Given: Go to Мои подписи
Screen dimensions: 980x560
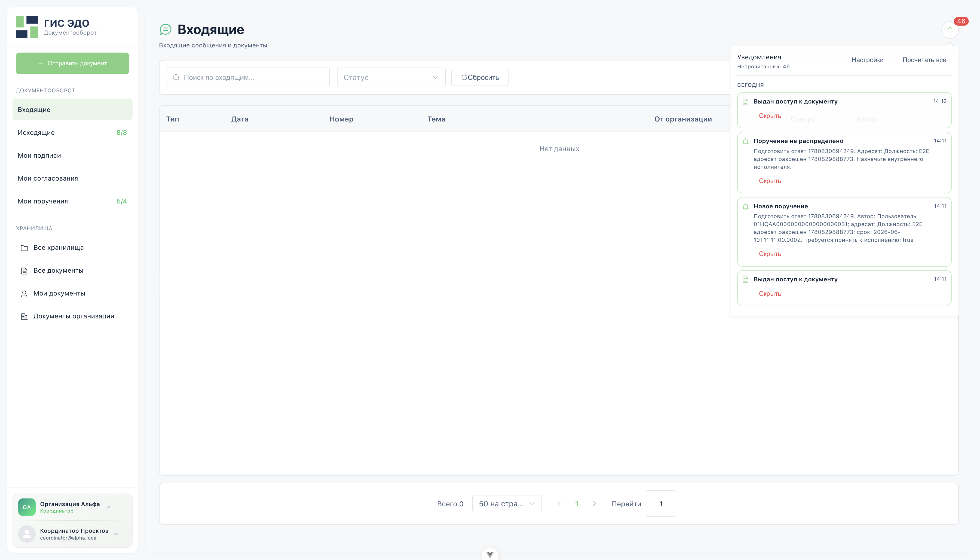Looking at the screenshot, I should pos(73,155).
